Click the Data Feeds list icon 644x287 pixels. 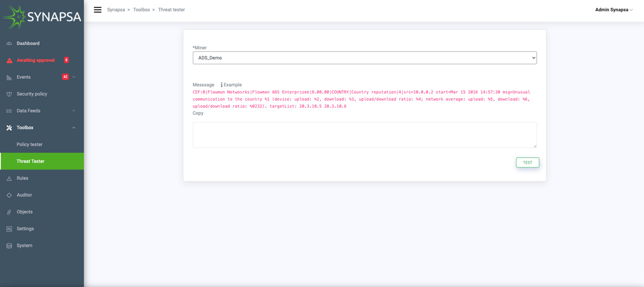(9, 111)
